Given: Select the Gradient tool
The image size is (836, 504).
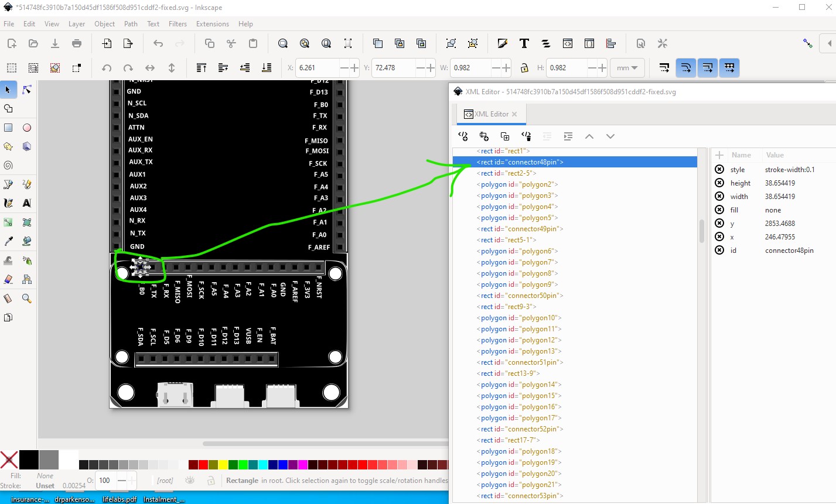Looking at the screenshot, I should coord(8,222).
